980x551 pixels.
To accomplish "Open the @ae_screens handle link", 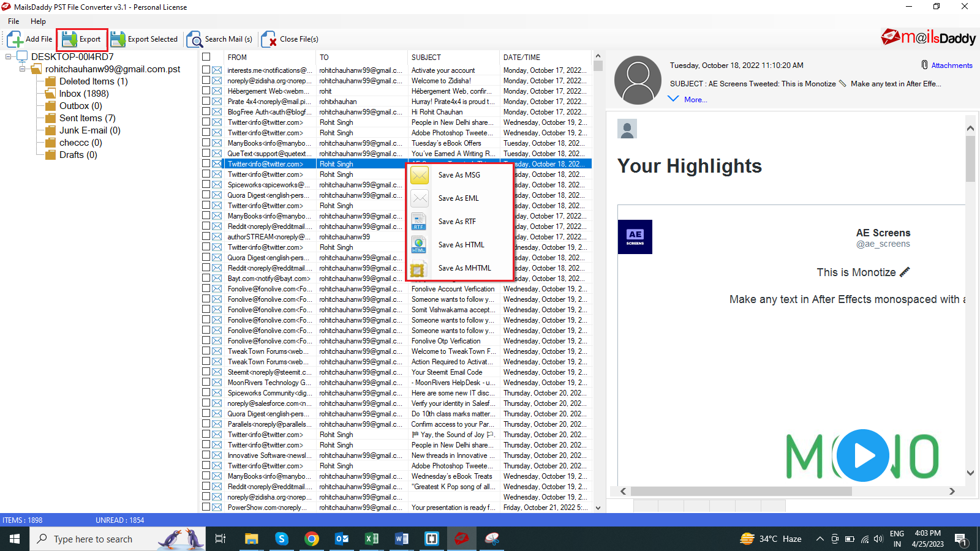I will coord(883,244).
